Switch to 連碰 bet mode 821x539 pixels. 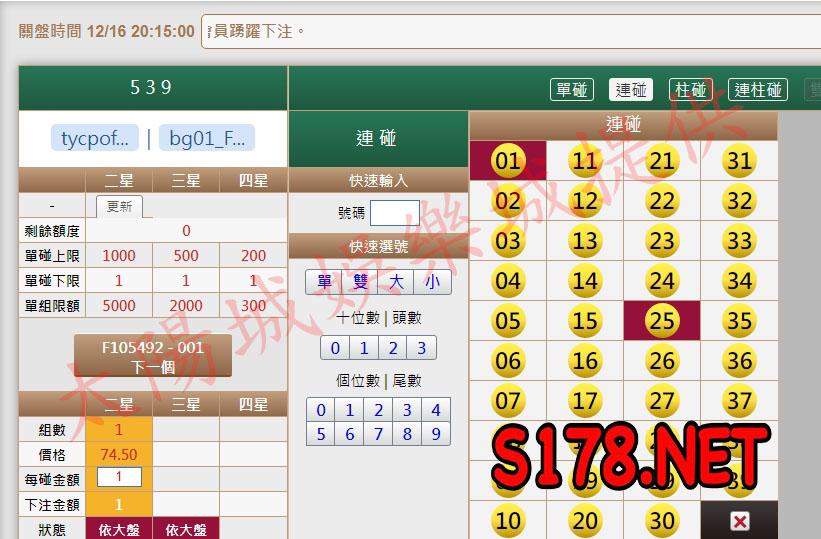click(631, 90)
